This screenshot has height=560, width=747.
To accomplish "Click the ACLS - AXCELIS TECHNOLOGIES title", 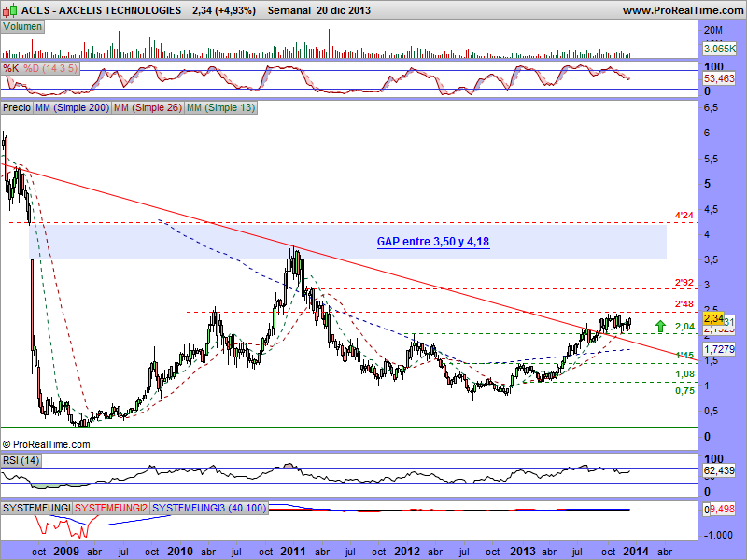I will coord(101,10).
